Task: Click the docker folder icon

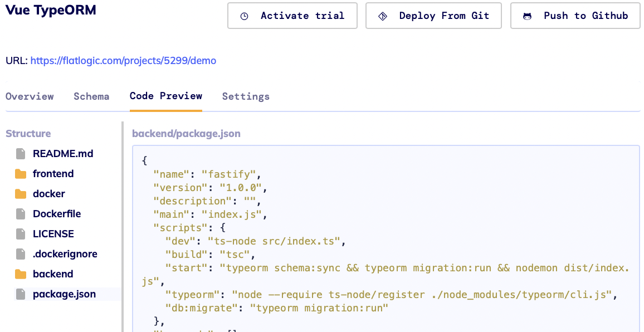Action: (21, 194)
